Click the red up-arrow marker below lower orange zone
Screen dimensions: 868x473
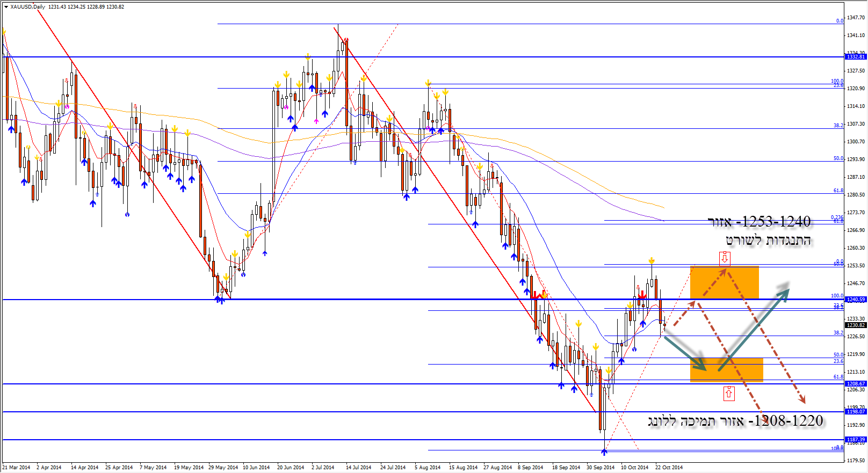tap(728, 393)
